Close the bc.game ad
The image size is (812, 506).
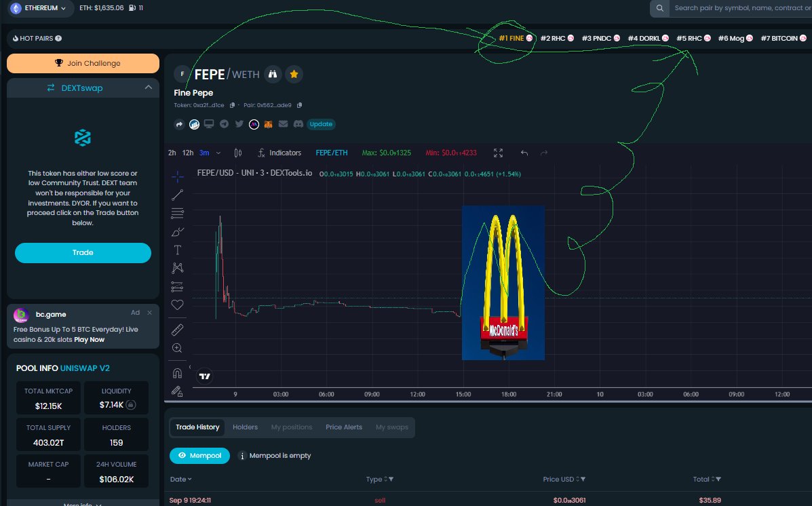pyautogui.click(x=150, y=313)
